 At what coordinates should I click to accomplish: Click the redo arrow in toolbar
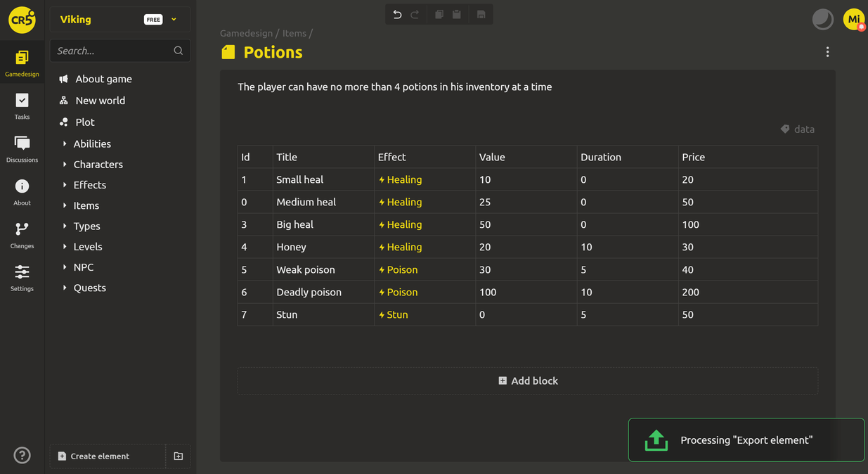tap(415, 15)
